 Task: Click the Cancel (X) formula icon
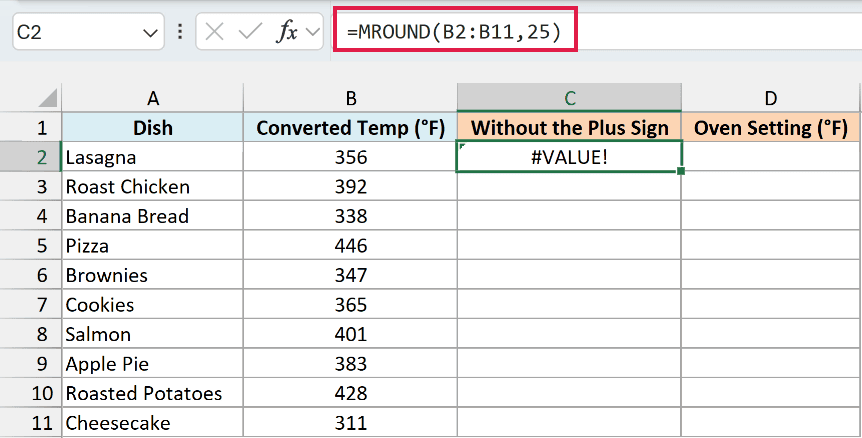214,32
